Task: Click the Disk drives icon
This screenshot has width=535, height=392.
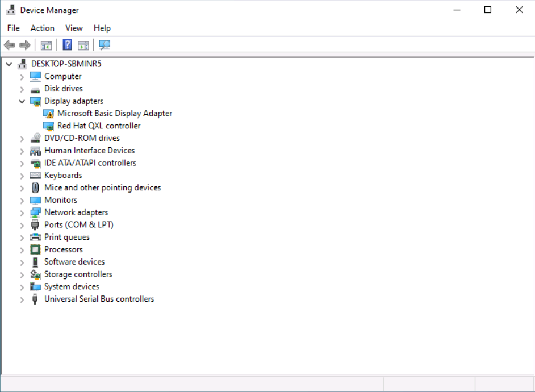Action: click(x=35, y=90)
